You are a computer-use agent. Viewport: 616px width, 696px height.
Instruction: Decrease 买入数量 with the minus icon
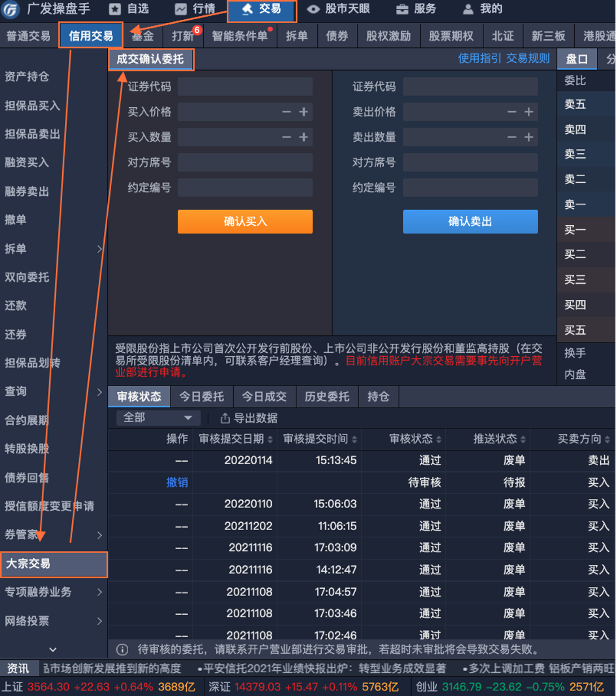pyautogui.click(x=287, y=137)
